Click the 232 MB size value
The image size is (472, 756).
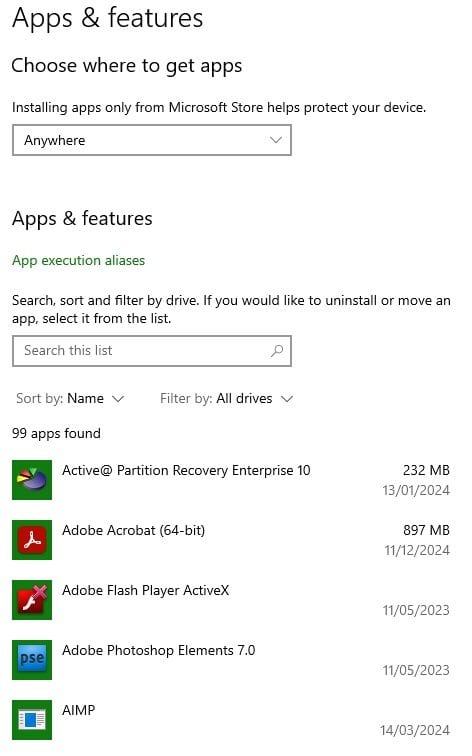[426, 470]
